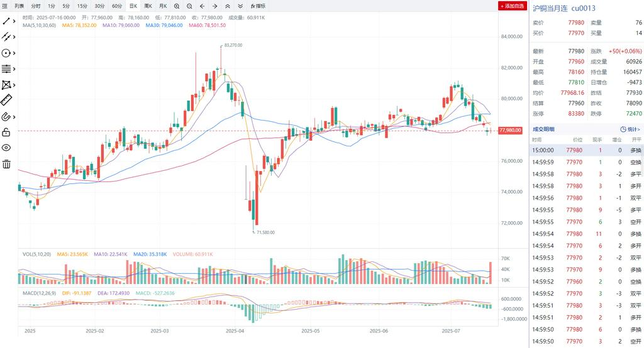Image resolution: width=644 pixels, height=348 pixels.
Task: Select the 15分 timeframe
Action: pyautogui.click(x=82, y=6)
